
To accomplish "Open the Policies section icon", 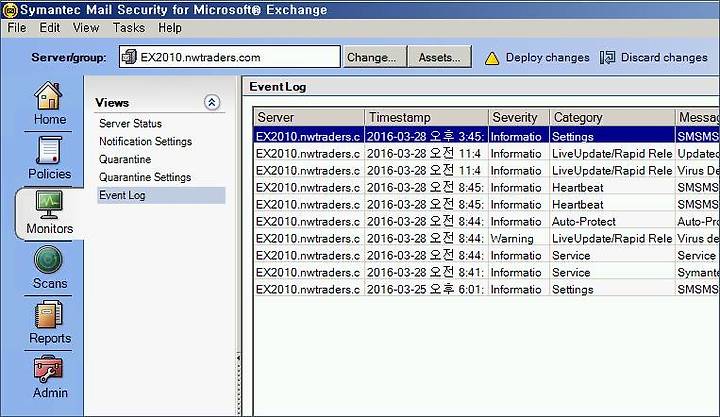I will tap(49, 150).
